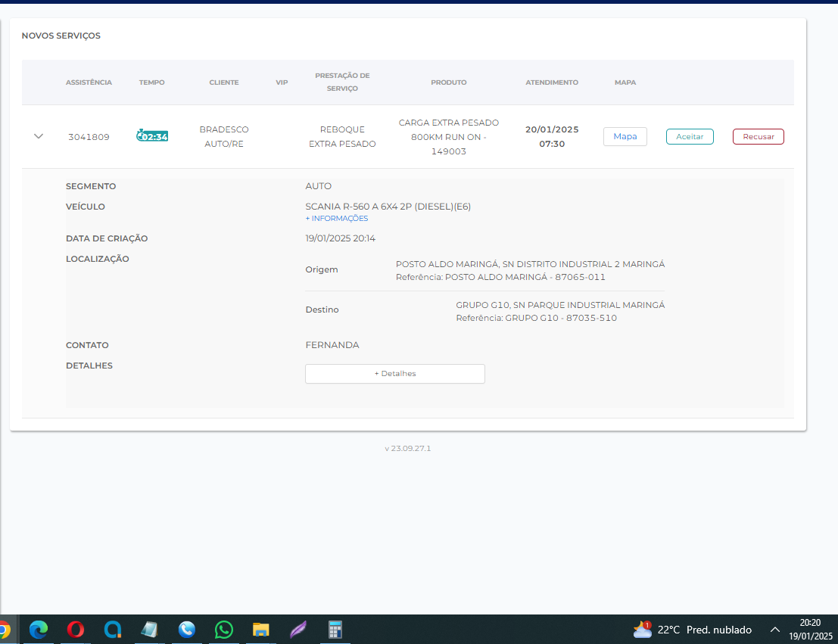
Task: Click the purple feather icon in taskbar
Action: 298,629
